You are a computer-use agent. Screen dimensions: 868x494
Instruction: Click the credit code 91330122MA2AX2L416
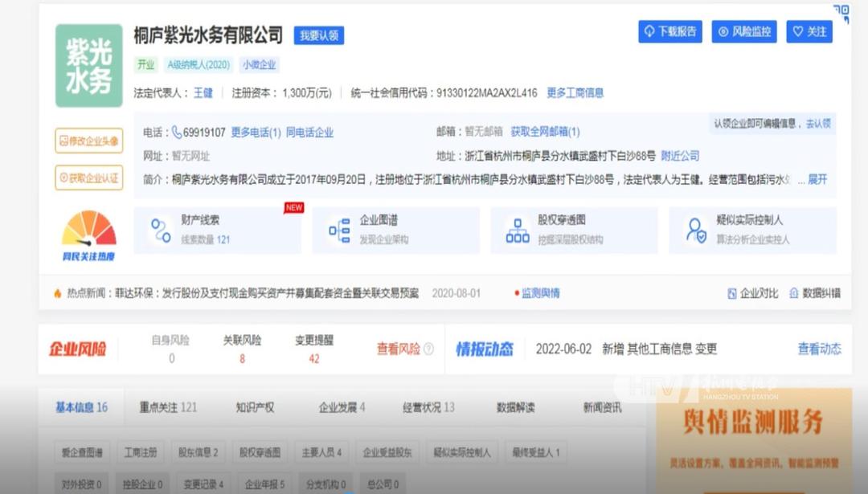click(x=487, y=93)
